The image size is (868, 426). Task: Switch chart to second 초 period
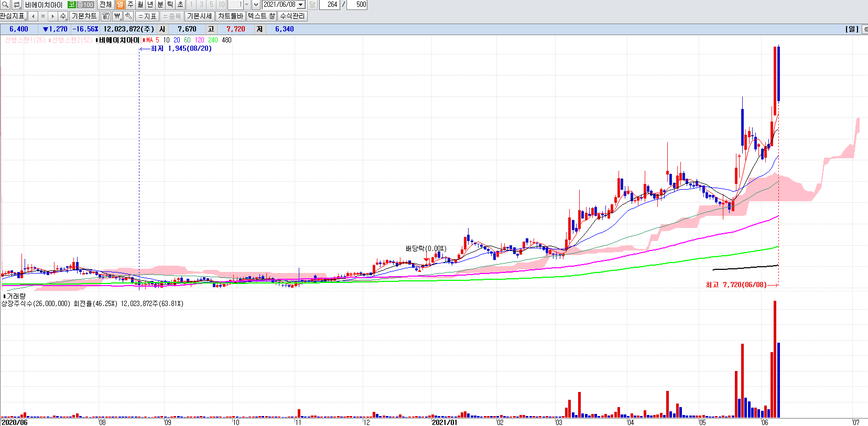[180, 4]
